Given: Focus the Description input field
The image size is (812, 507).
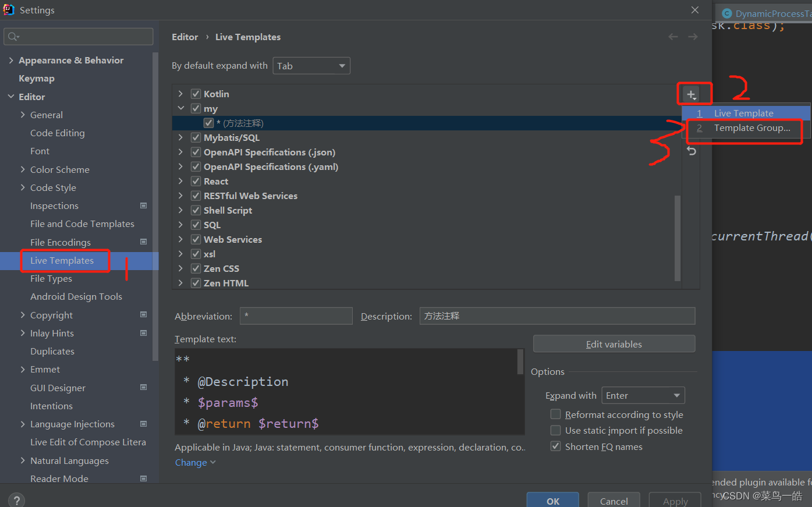Looking at the screenshot, I should 557,316.
